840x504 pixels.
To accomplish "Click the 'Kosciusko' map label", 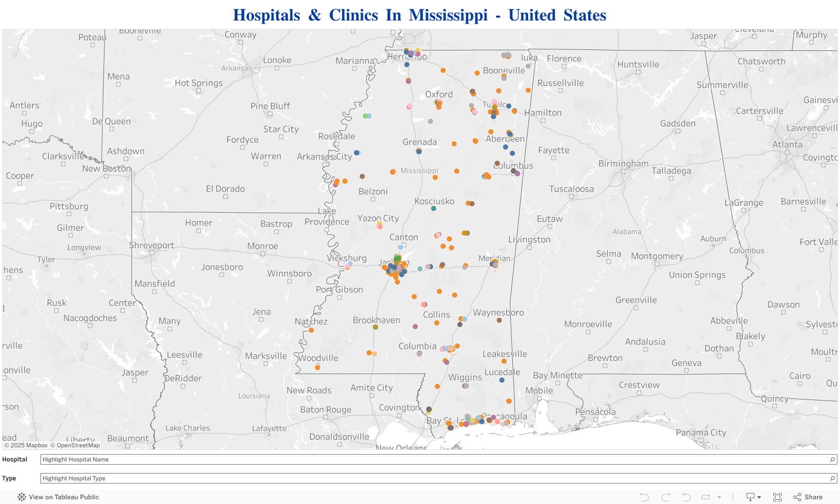I will 435,201.
